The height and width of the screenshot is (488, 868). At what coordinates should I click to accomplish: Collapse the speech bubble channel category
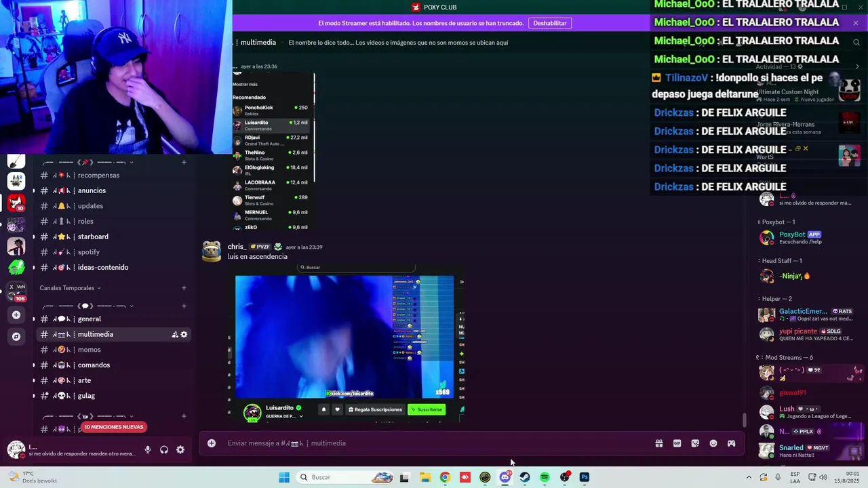pos(87,306)
